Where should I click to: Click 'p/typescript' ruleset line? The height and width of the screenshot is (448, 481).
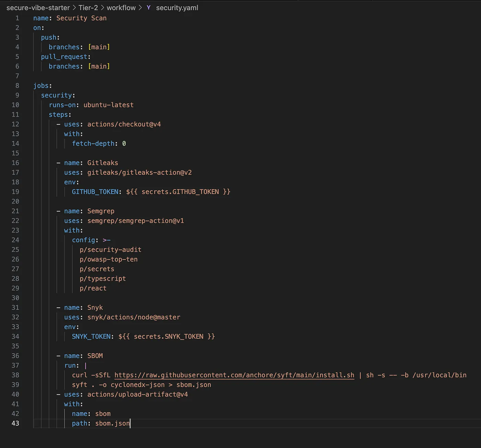click(x=103, y=278)
